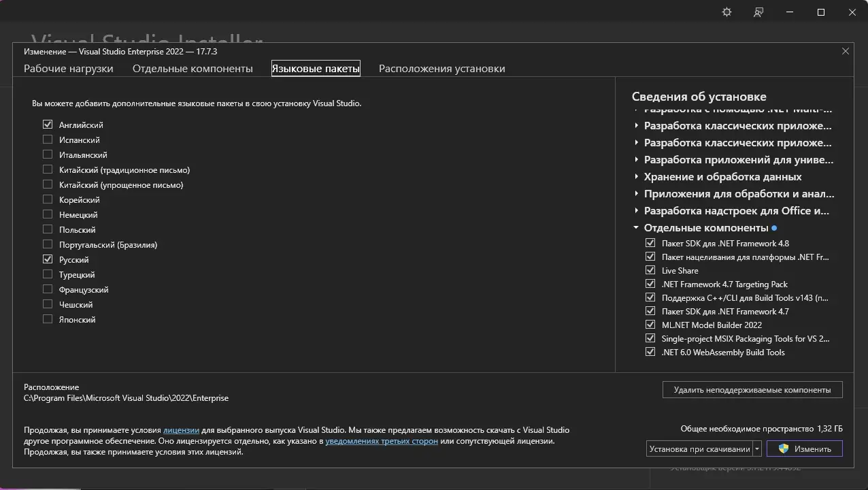Switch to the Рабочие нагрузки tab
This screenshot has width=868, height=490.
[69, 69]
